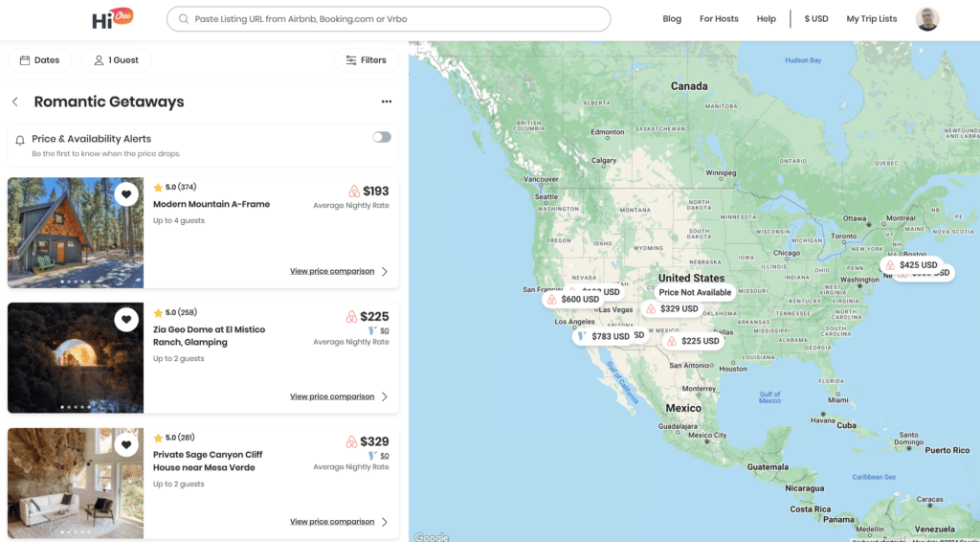Click the Google logo on the map
The width and height of the screenshot is (980, 542).
(432, 537)
